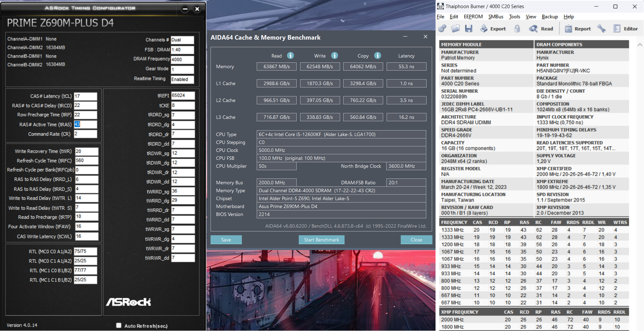Click the floppy disk save icon
644x331 pixels.
[468, 29]
